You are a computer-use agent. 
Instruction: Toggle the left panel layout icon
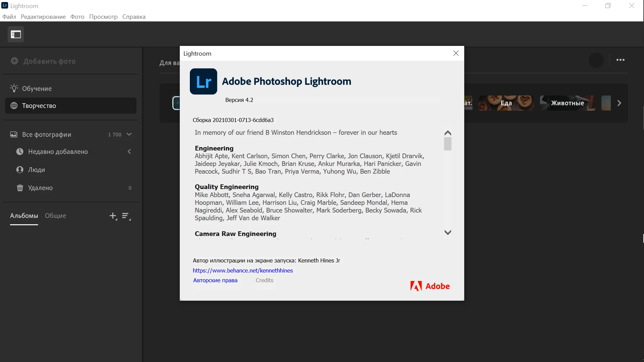click(x=16, y=34)
